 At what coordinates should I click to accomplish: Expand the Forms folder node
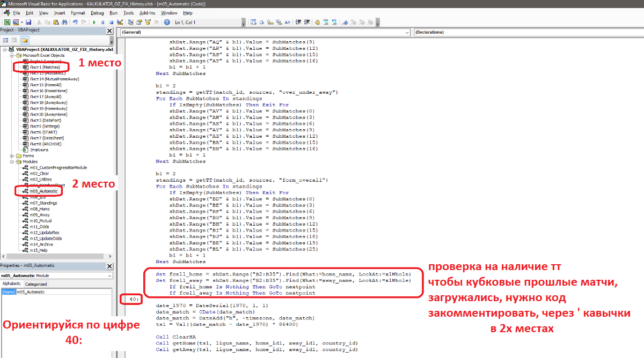pos(11,156)
